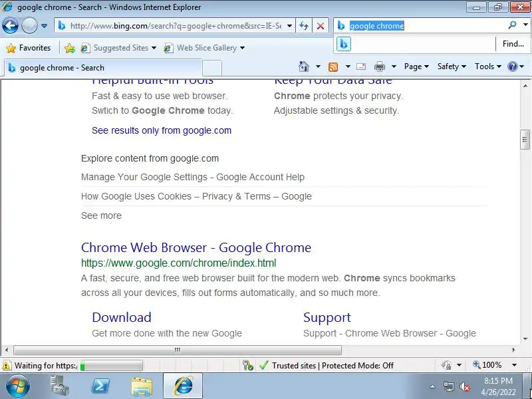Click the vertical scrollbar thumb
This screenshot has height=399, width=532.
click(525, 140)
